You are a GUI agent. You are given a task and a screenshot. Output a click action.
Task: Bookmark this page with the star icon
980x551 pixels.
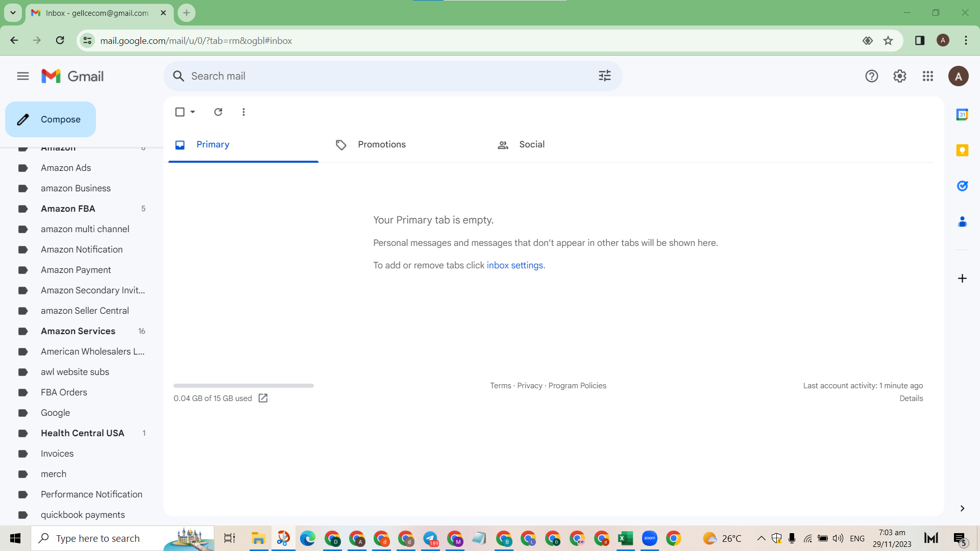888,41
